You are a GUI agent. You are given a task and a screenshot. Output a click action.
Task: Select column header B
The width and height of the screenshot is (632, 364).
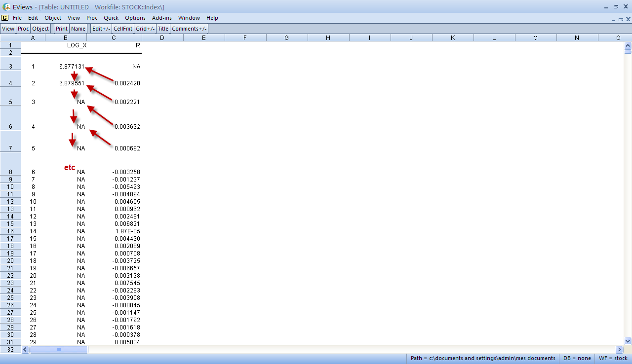coord(66,38)
